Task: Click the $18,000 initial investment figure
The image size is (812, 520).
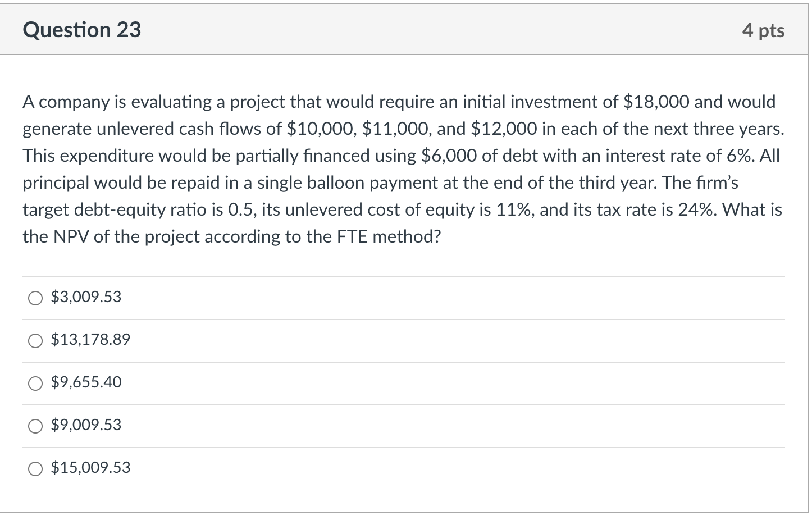Action: pos(656,102)
